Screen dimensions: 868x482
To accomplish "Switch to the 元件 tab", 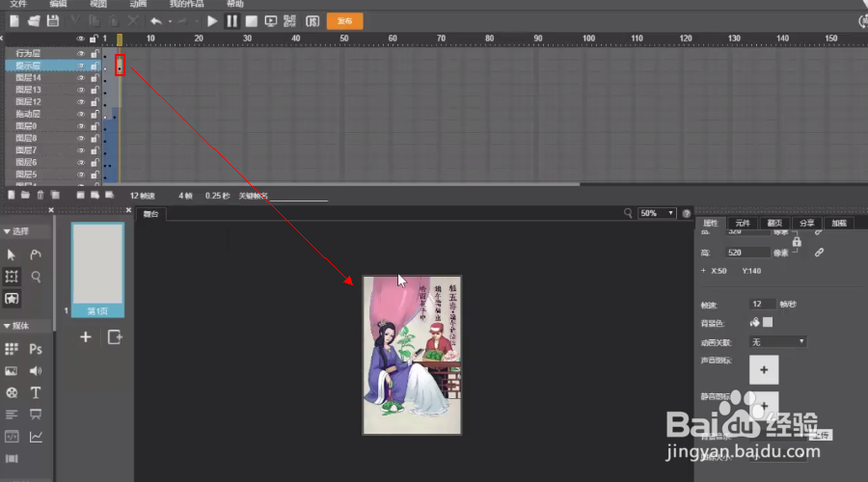I will 743,223.
